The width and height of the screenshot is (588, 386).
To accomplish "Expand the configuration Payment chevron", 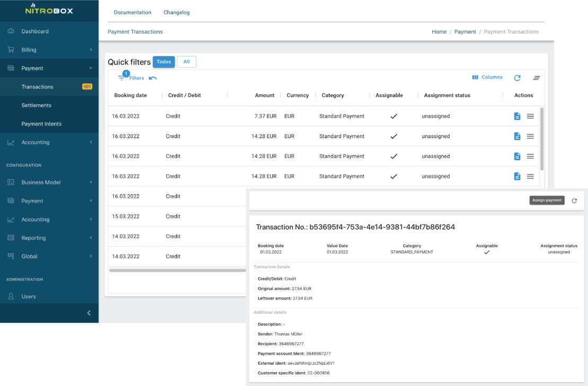I will [91, 200].
